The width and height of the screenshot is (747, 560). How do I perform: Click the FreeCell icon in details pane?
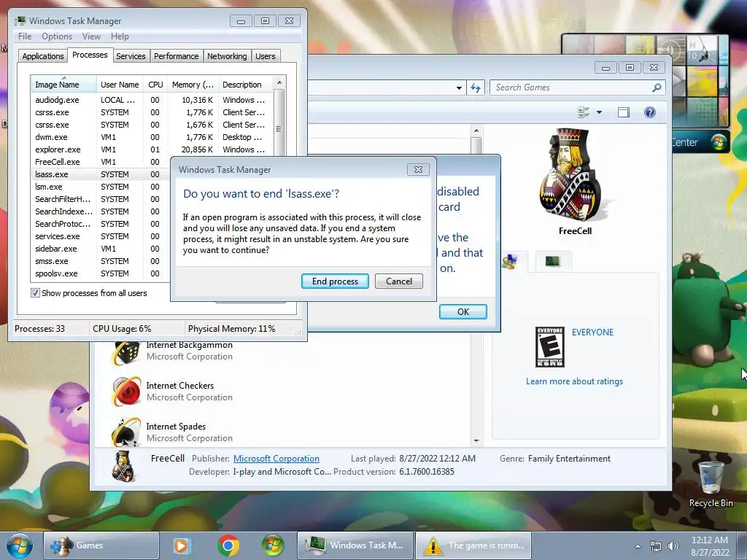click(123, 465)
